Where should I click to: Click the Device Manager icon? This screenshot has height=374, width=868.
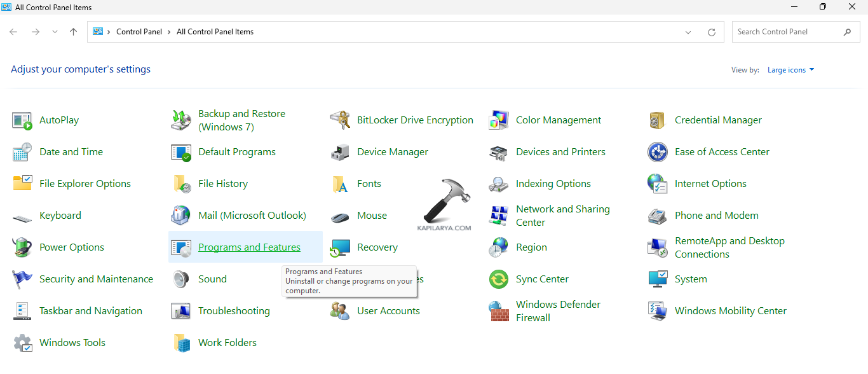pyautogui.click(x=340, y=152)
